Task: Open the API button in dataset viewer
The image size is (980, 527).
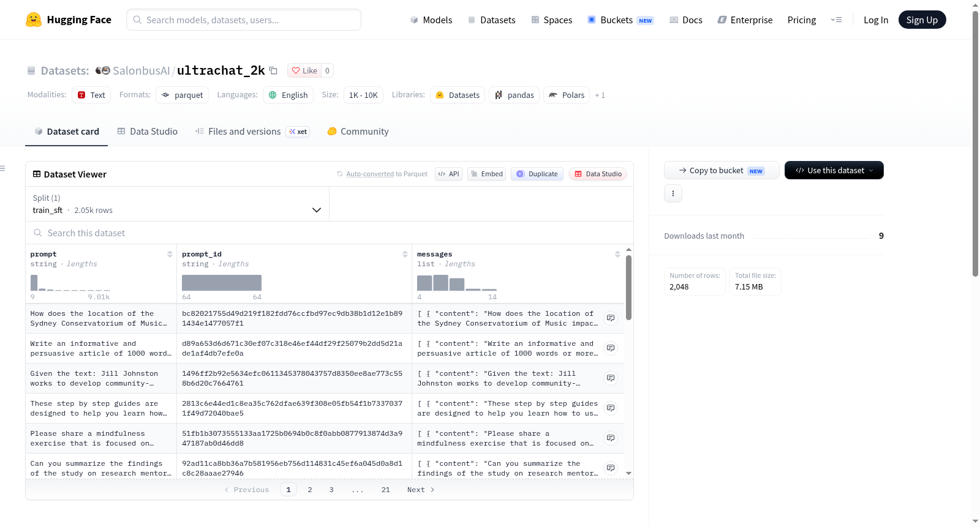Action: [448, 174]
